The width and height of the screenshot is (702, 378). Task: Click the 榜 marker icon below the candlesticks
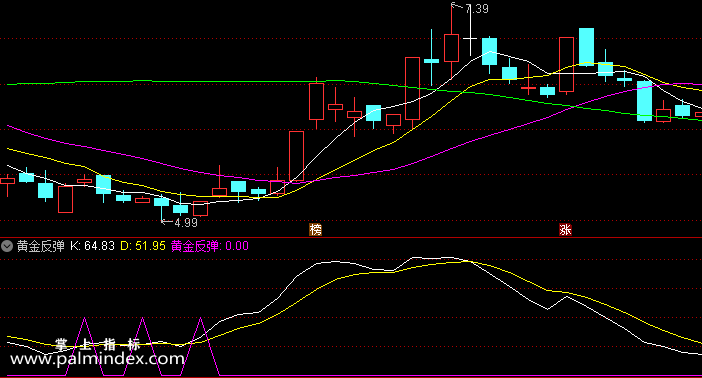click(316, 230)
